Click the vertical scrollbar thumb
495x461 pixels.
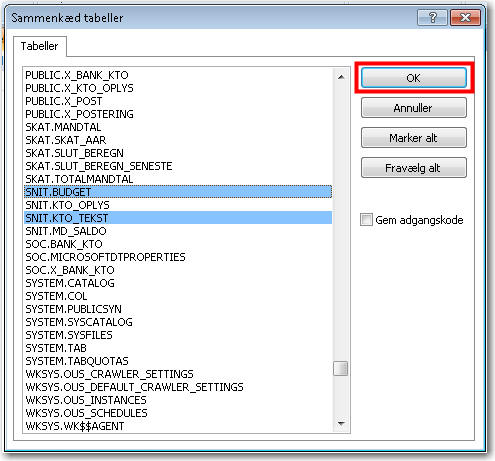click(341, 369)
